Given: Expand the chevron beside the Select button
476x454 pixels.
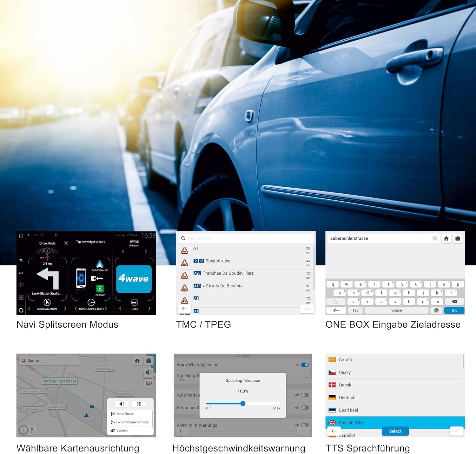Looking at the screenshot, I should (457, 431).
